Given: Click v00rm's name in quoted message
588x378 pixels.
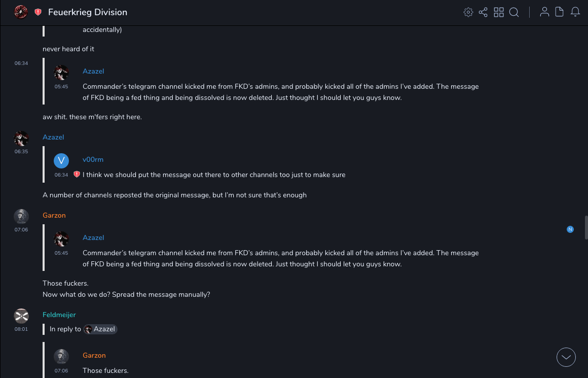Looking at the screenshot, I should 93,159.
